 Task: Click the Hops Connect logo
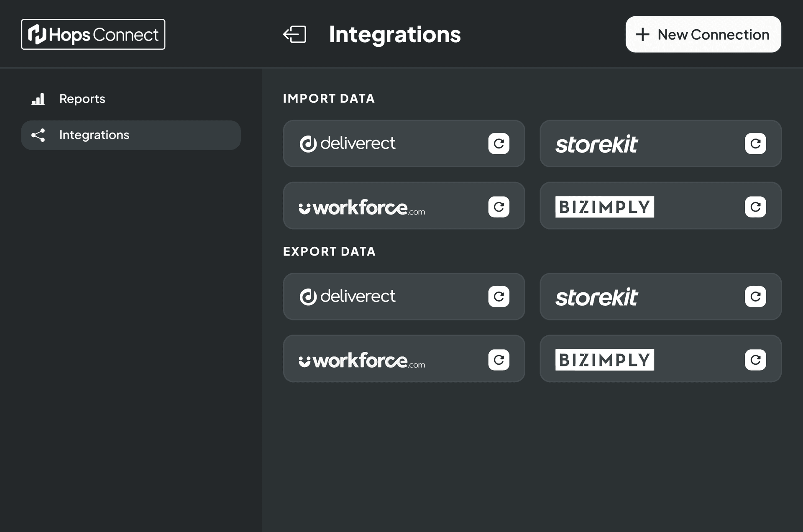click(93, 34)
